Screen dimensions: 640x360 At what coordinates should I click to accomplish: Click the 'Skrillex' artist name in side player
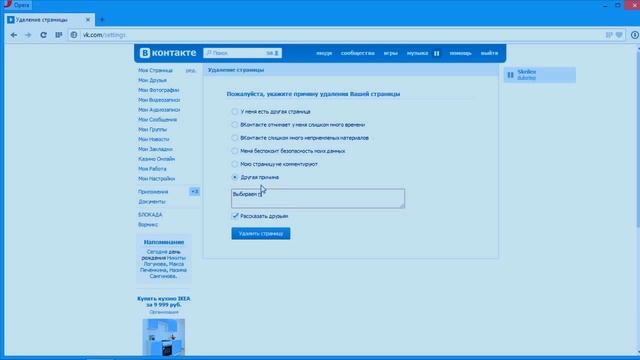tap(527, 72)
